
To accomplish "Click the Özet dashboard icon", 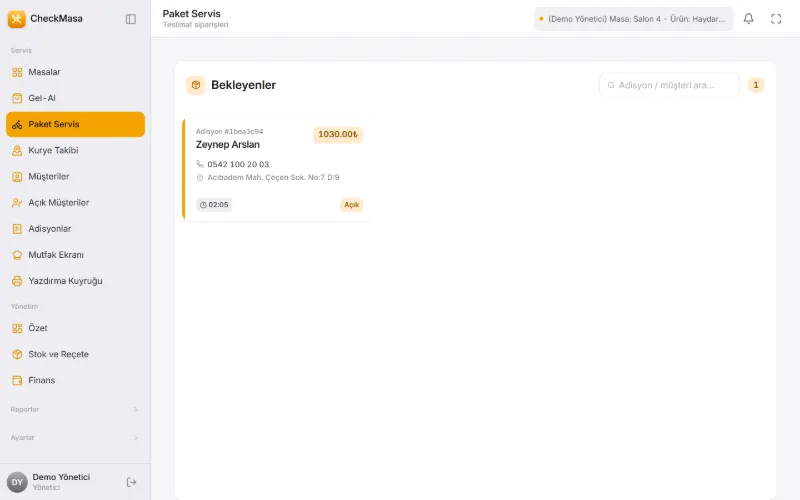I will [x=17, y=328].
